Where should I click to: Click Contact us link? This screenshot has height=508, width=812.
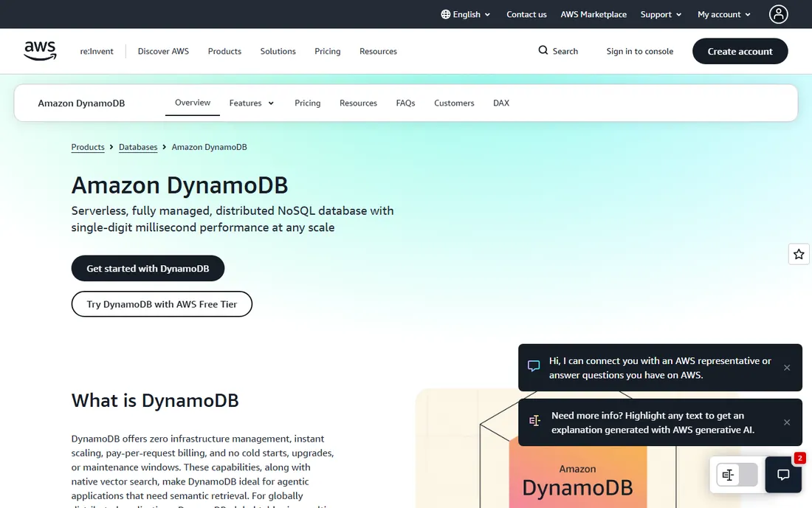click(x=526, y=15)
